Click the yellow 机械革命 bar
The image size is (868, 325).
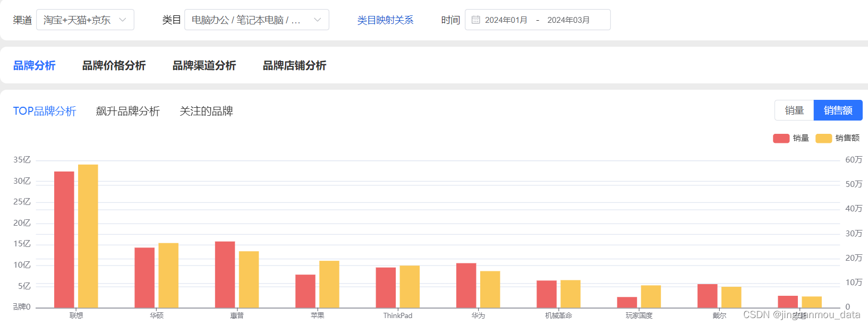click(x=571, y=294)
